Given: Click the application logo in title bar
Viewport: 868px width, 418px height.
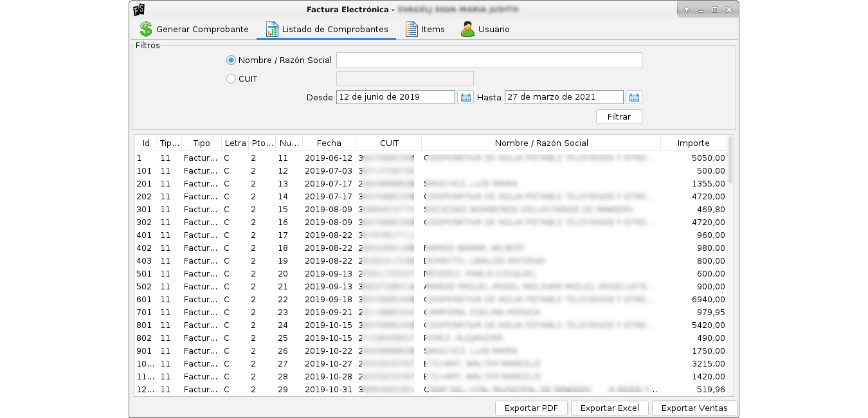Looking at the screenshot, I should (138, 10).
